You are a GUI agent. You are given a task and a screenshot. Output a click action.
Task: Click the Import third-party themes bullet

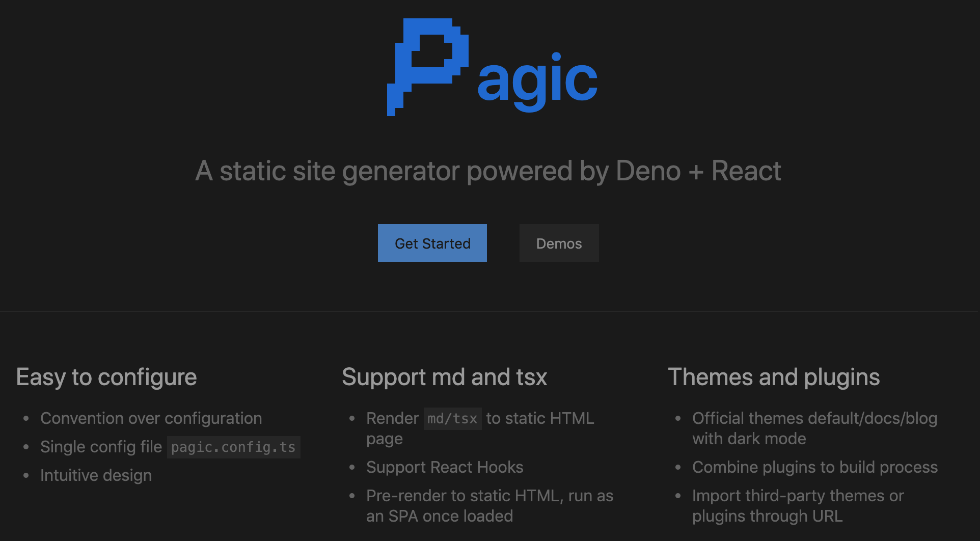tap(798, 505)
